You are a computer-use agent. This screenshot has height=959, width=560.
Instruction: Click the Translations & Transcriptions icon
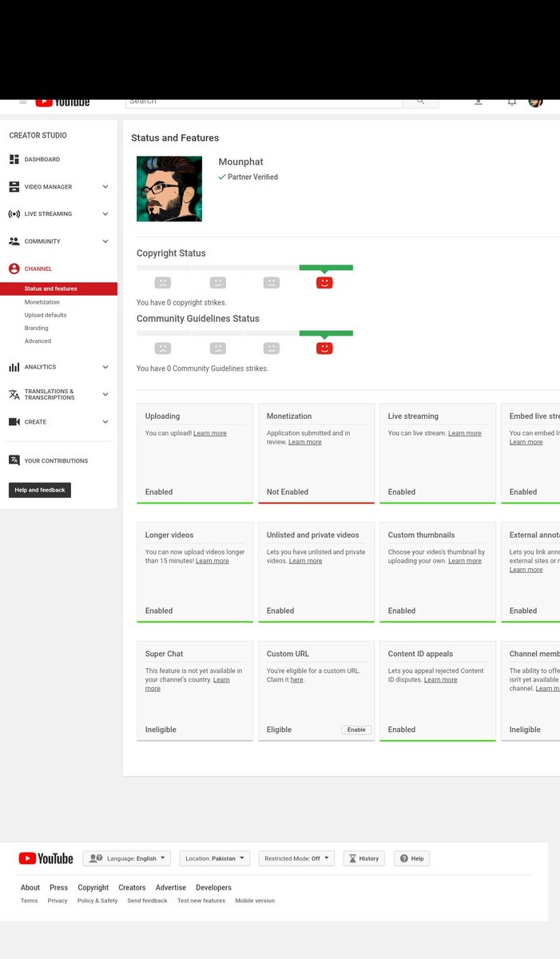(x=14, y=395)
